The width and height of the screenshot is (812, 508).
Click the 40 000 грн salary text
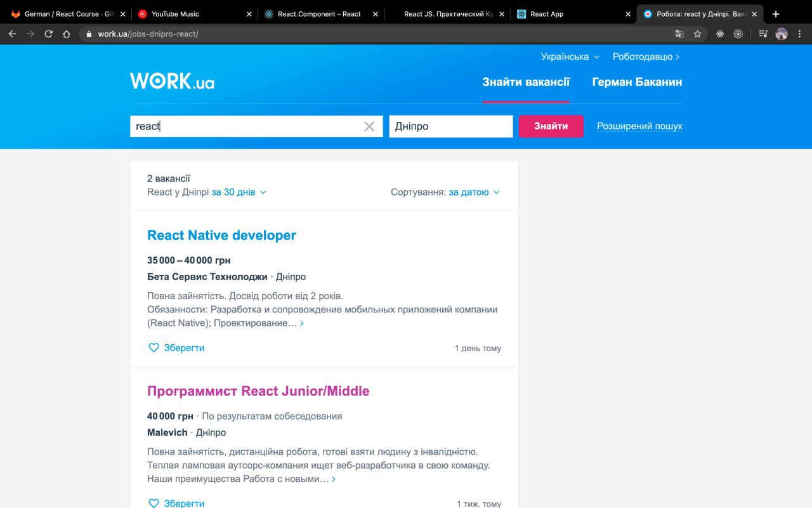(x=170, y=416)
